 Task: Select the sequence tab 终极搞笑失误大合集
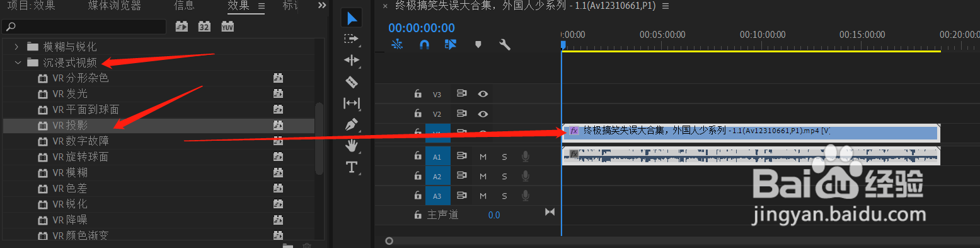[525, 6]
